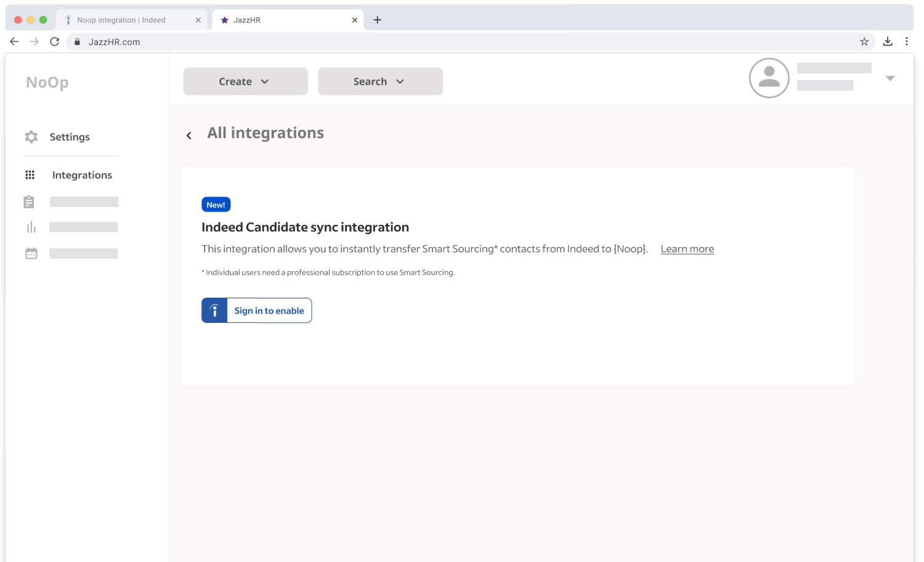The image size is (924, 562).
Task: Open Settings in the sidebar
Action: [70, 137]
